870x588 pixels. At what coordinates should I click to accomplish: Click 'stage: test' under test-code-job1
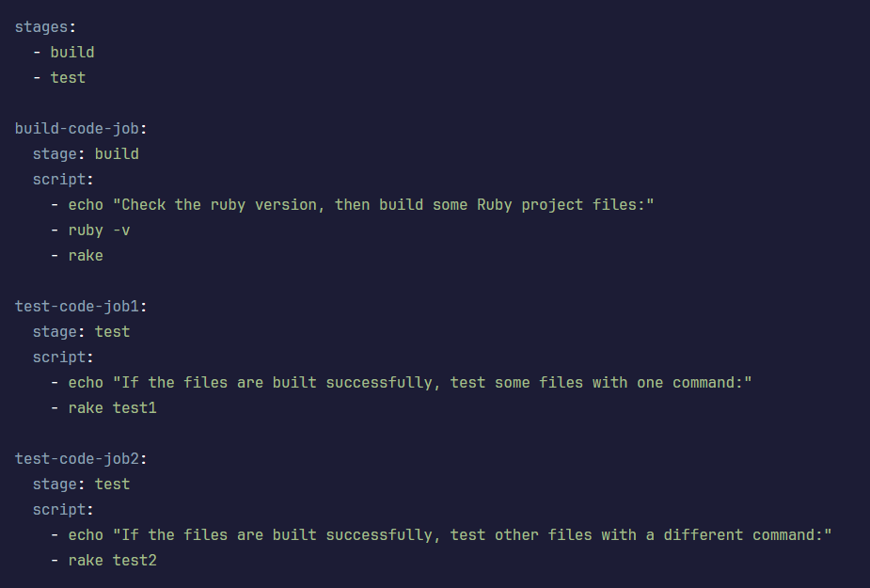(x=81, y=331)
